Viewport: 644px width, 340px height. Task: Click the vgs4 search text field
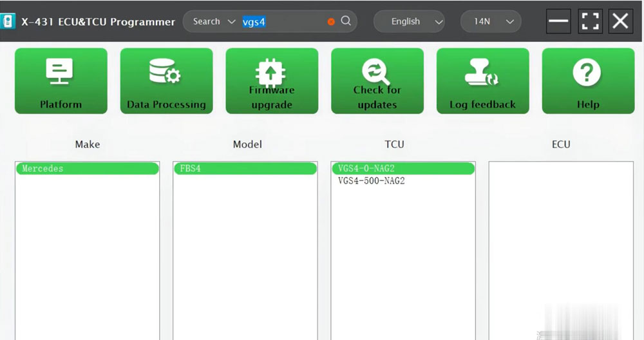(x=283, y=21)
